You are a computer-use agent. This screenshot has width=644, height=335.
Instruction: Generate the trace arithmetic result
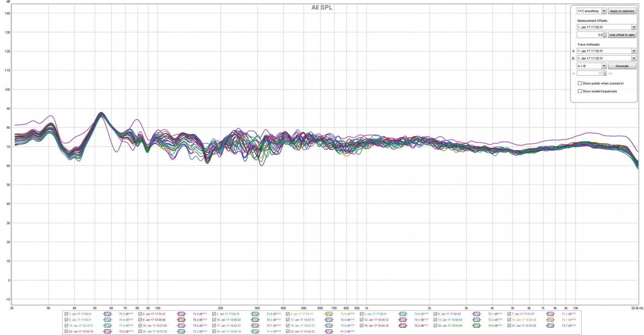(622, 66)
